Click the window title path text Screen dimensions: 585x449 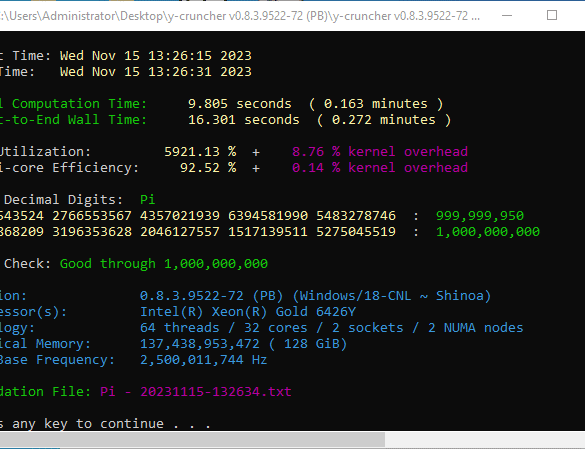click(x=240, y=16)
